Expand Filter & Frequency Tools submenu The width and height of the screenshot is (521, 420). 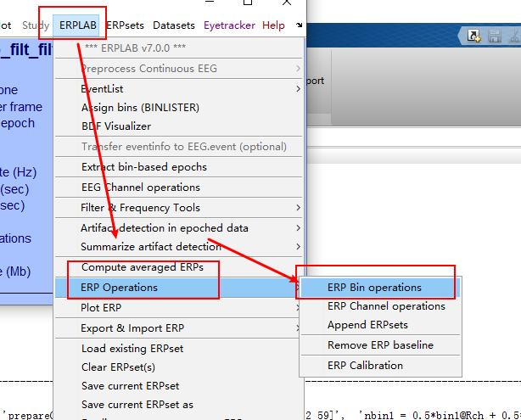pos(179,208)
